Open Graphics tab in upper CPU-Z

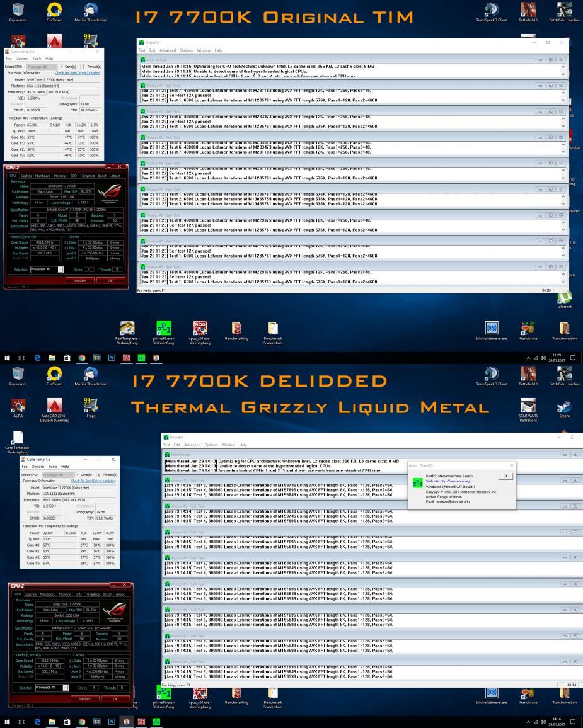(88, 176)
